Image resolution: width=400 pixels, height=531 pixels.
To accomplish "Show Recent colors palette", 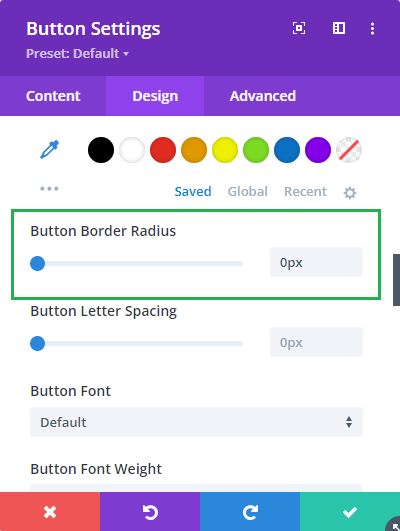I will tap(306, 191).
